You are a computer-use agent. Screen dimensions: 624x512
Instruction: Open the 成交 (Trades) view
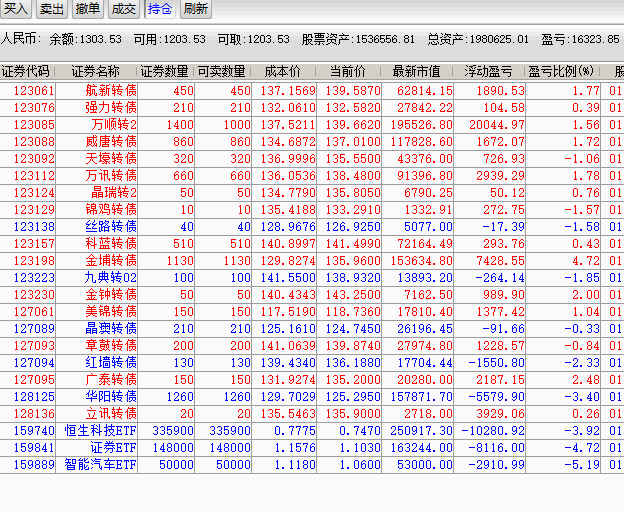tap(124, 8)
